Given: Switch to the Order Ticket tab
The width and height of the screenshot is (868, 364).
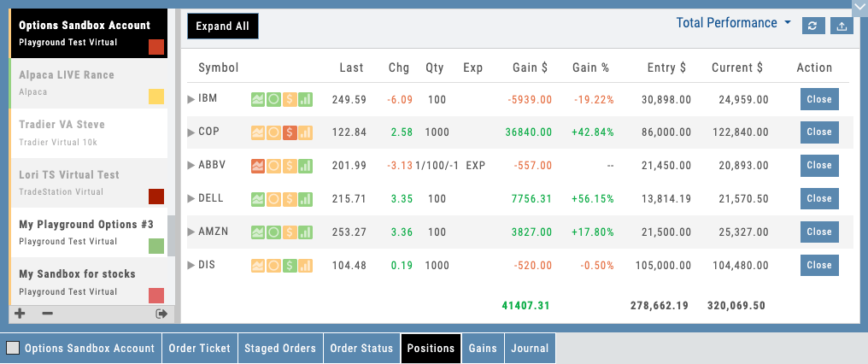Looking at the screenshot, I should pyautogui.click(x=201, y=349).
